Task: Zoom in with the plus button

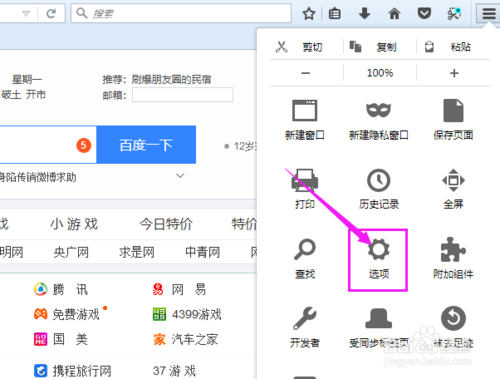Action: pyautogui.click(x=454, y=73)
